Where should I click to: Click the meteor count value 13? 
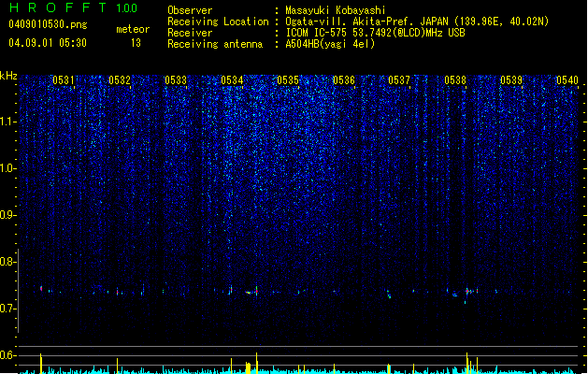pos(136,43)
